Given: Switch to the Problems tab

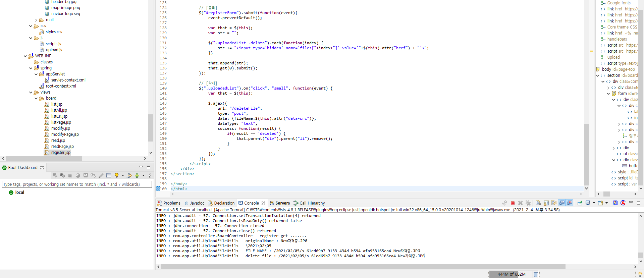Looking at the screenshot, I should [x=169, y=203].
